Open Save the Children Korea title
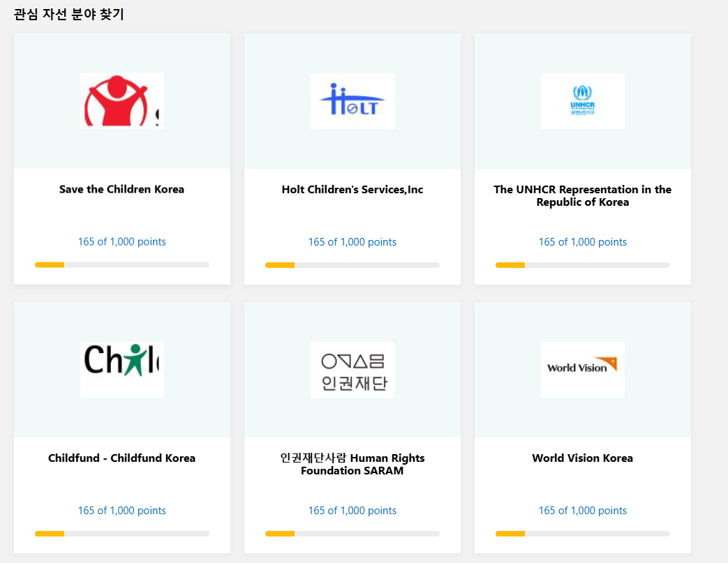The width and height of the screenshot is (728, 563). 121,189
